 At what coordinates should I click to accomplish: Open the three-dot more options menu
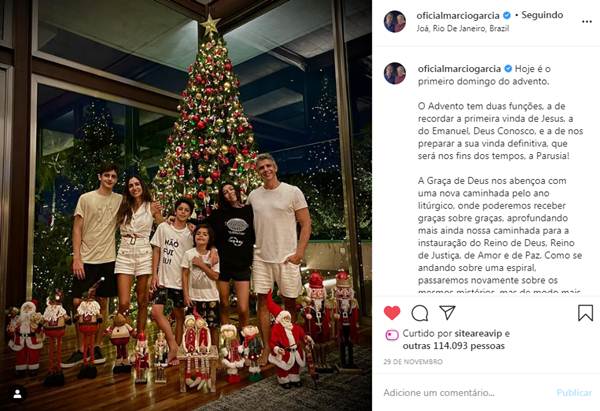pyautogui.click(x=587, y=22)
